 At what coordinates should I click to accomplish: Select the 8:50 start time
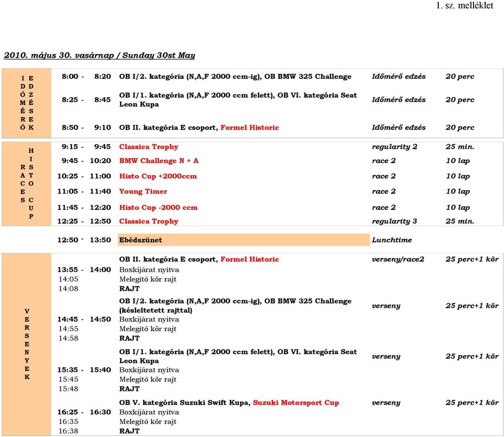[70, 127]
